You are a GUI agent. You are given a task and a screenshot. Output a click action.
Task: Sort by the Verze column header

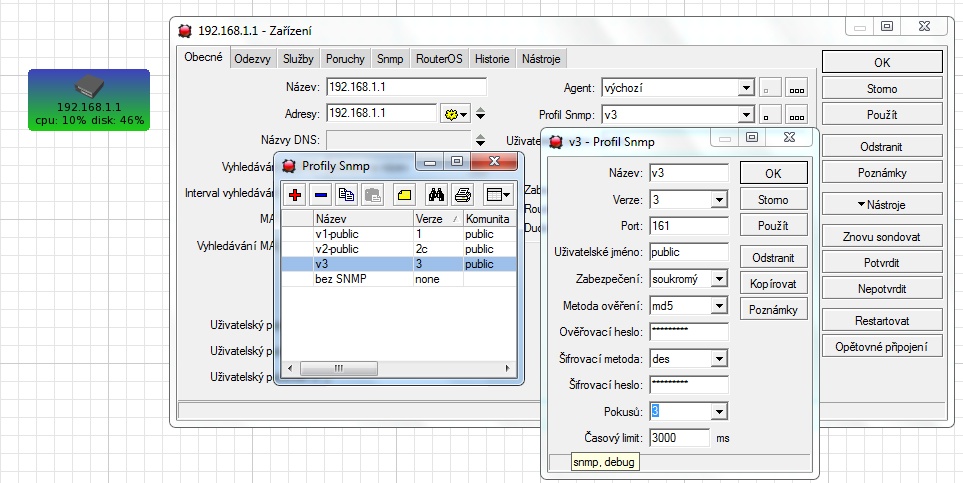(438, 219)
